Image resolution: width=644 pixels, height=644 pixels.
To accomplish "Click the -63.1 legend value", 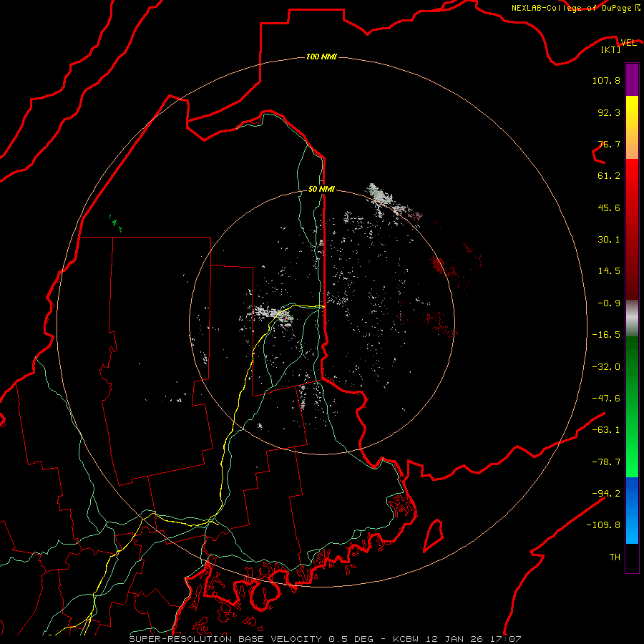I will coord(606,430).
